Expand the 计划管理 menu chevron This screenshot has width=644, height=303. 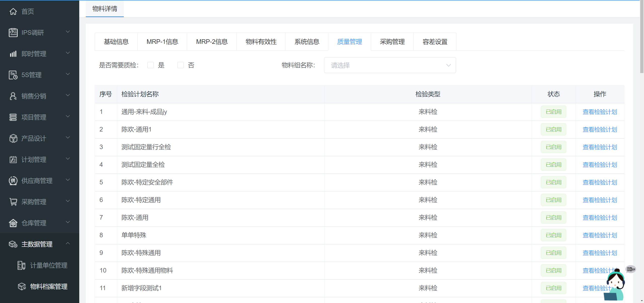tap(68, 159)
